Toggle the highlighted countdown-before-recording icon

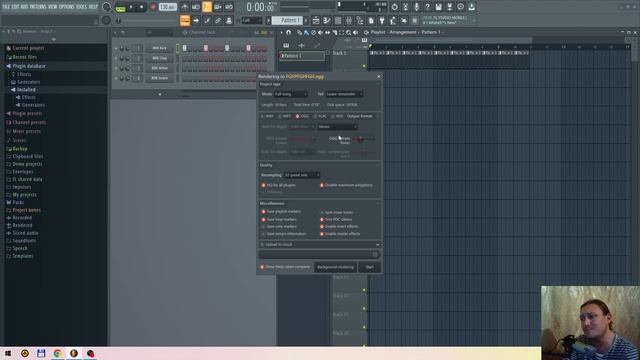pos(207,7)
